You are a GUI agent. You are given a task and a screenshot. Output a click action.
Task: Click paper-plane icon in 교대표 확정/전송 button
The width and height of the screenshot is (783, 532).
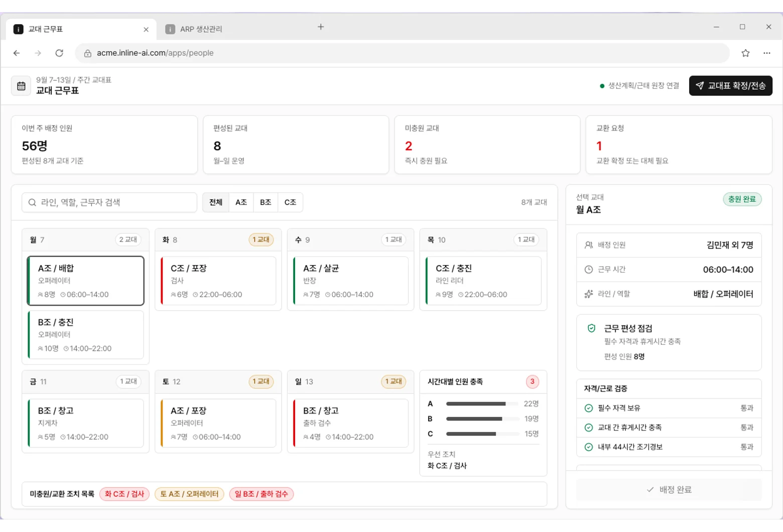click(x=700, y=86)
